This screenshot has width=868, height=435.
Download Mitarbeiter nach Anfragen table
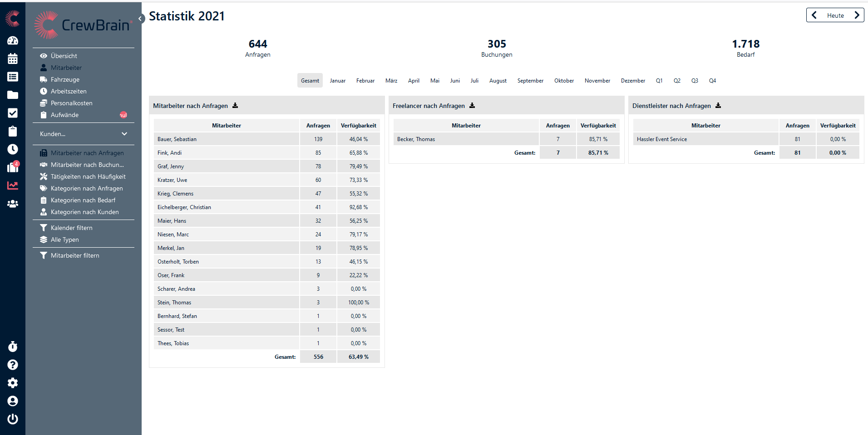(235, 105)
